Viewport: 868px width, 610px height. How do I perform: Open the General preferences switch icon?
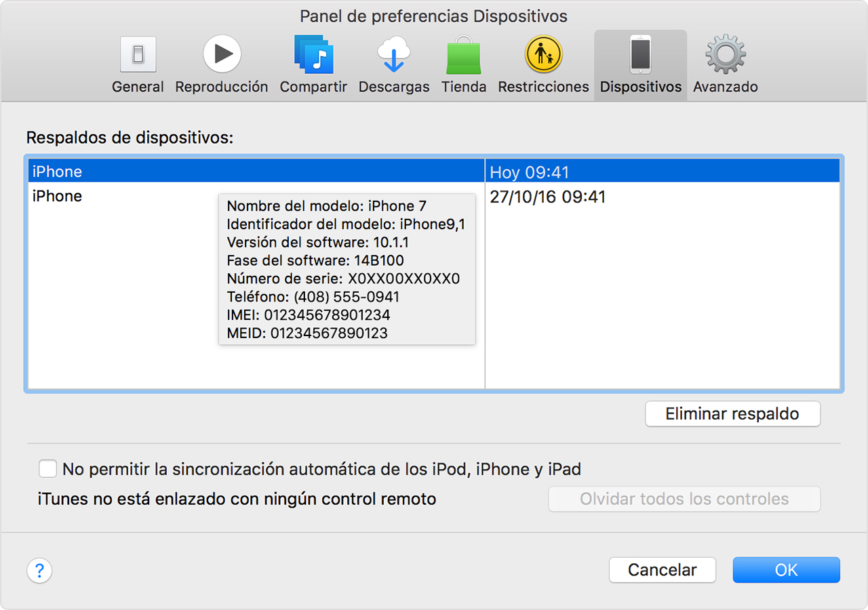pyautogui.click(x=138, y=56)
